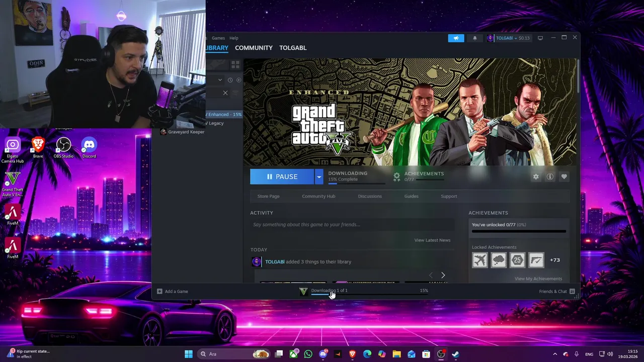Screen dimensions: 644x362
Task: Open the Windows Start menu
Action: [189, 354]
